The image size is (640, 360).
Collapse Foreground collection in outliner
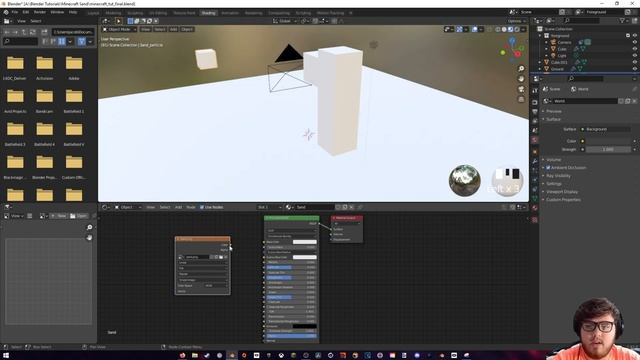click(540, 36)
